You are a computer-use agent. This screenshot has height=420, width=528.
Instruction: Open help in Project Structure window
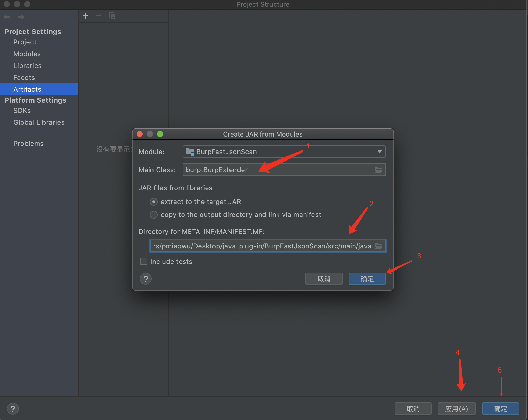[x=13, y=409]
